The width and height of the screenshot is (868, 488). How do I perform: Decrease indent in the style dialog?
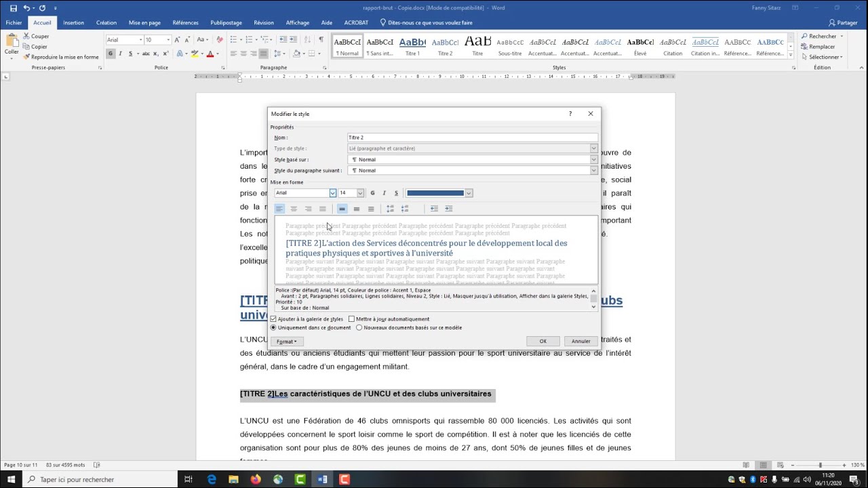point(434,209)
